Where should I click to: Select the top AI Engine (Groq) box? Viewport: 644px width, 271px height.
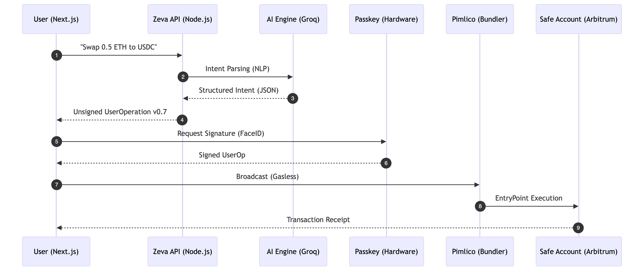pos(293,19)
